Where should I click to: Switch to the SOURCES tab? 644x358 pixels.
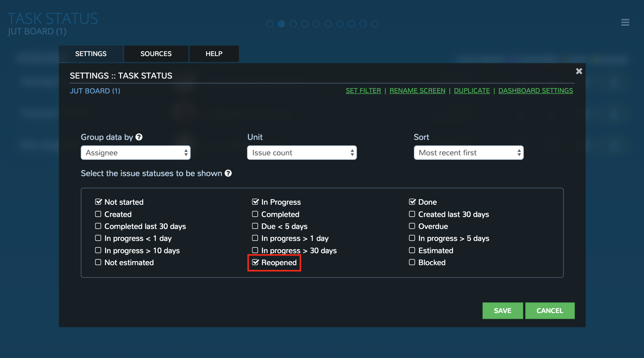click(x=156, y=54)
